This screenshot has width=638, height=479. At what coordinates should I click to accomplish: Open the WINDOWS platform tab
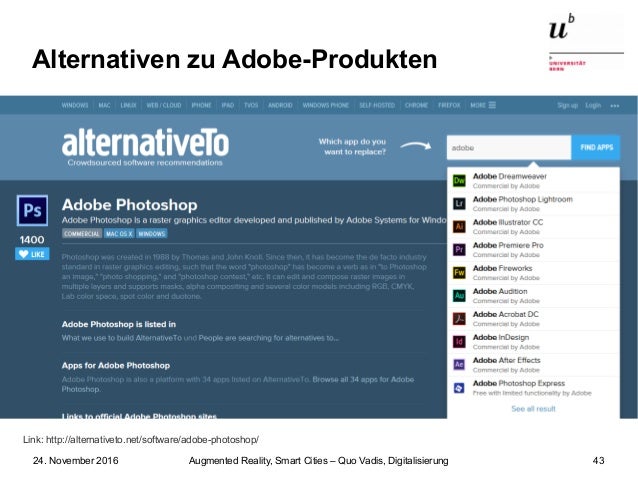(x=75, y=105)
